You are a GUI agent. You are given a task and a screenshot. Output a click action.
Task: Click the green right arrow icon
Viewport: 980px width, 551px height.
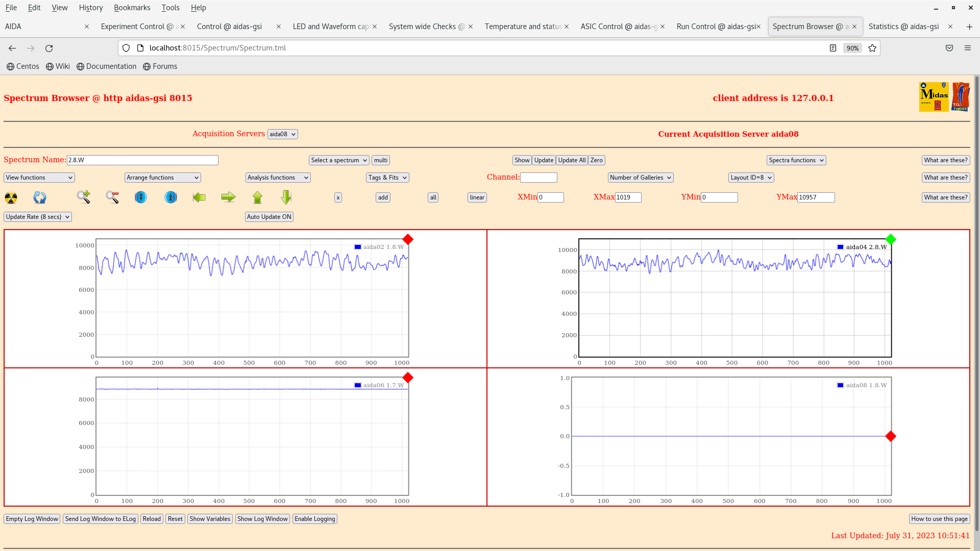228,197
